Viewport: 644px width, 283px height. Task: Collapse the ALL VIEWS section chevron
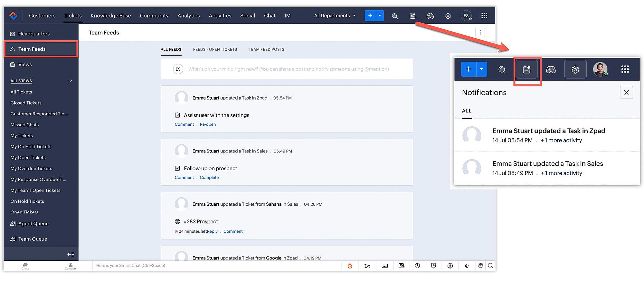click(70, 81)
